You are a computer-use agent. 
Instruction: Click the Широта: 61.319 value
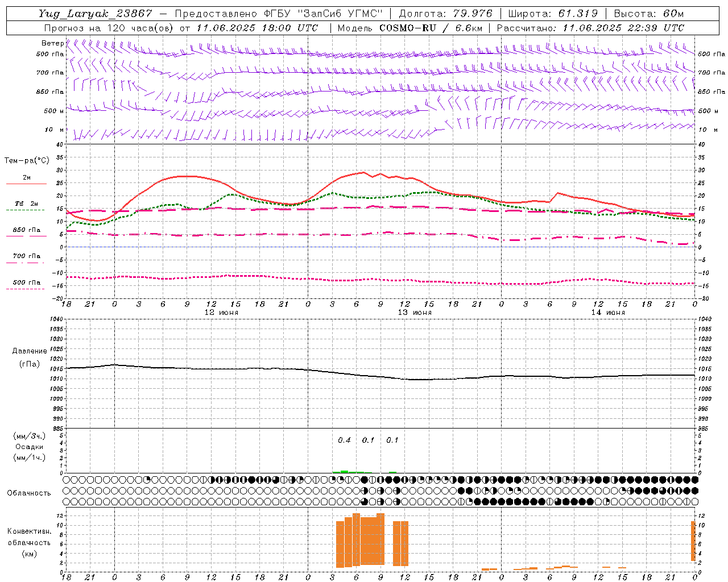[x=553, y=14]
